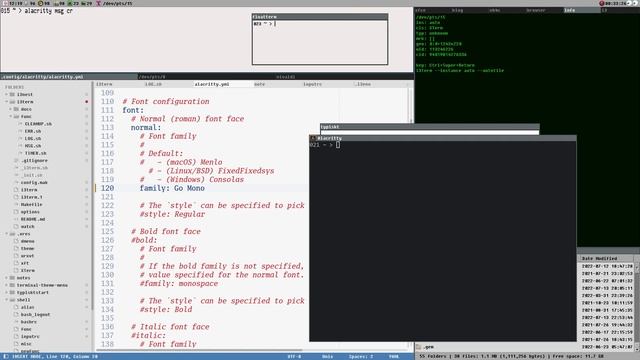
Task: Open the xterm file under .xres
Action: pos(27,270)
